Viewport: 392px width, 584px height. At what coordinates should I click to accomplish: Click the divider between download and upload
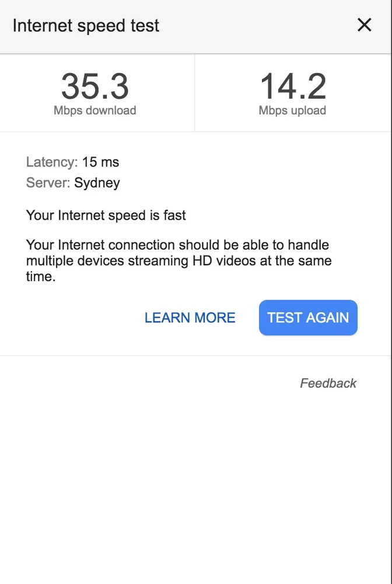click(194, 92)
